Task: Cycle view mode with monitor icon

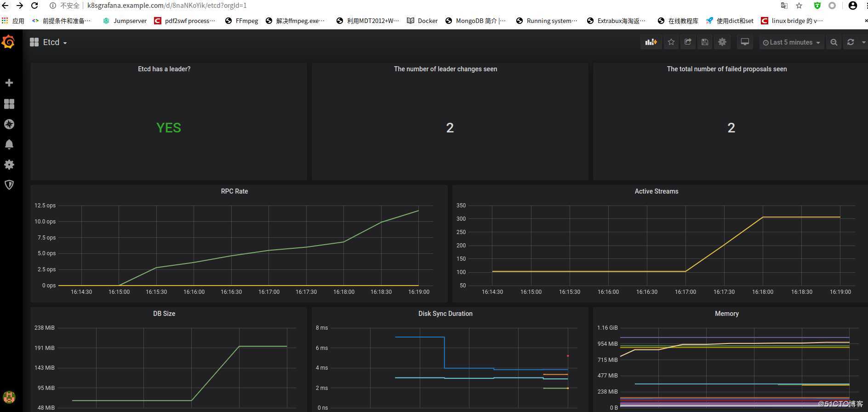Action: click(x=745, y=42)
